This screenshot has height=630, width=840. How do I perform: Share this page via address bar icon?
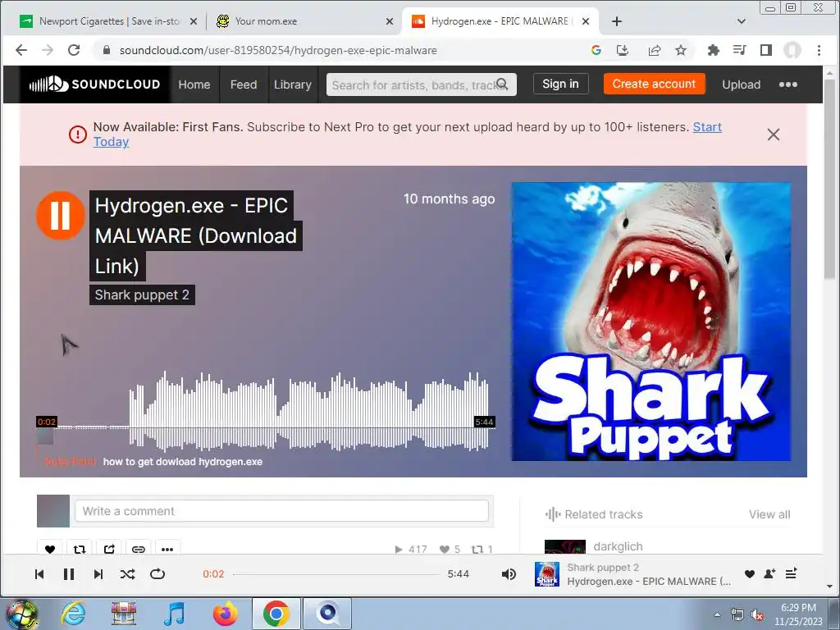click(x=654, y=50)
